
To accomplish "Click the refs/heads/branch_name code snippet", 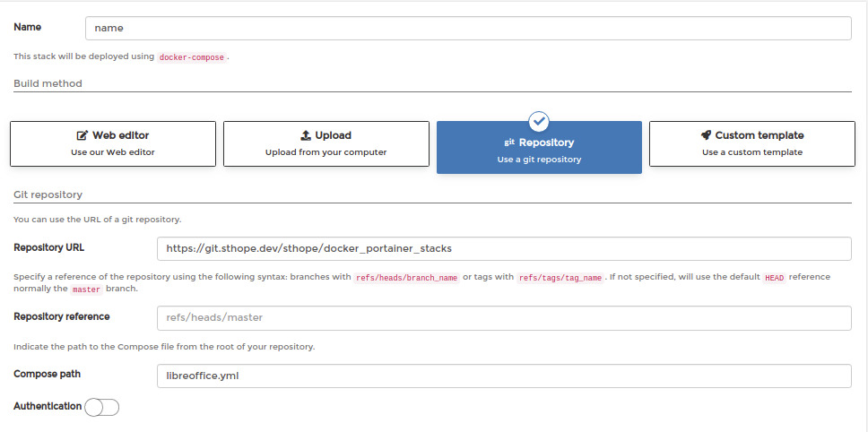I will (x=407, y=278).
